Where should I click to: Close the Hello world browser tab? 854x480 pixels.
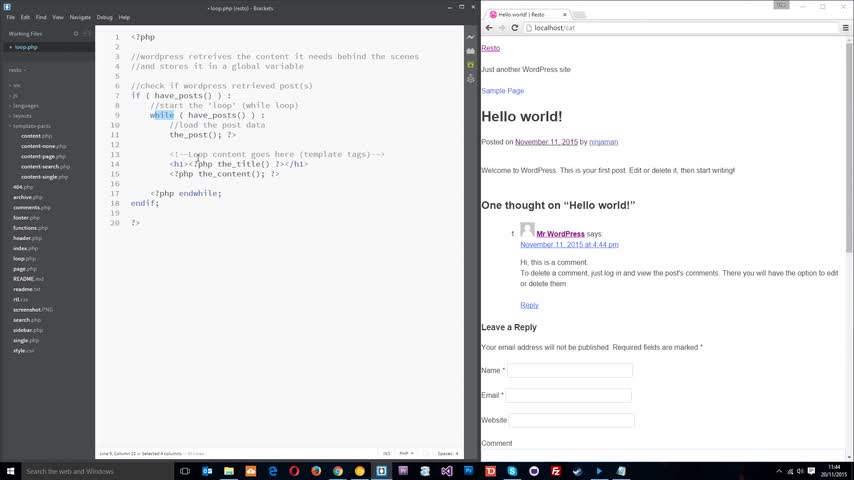[x=565, y=15]
